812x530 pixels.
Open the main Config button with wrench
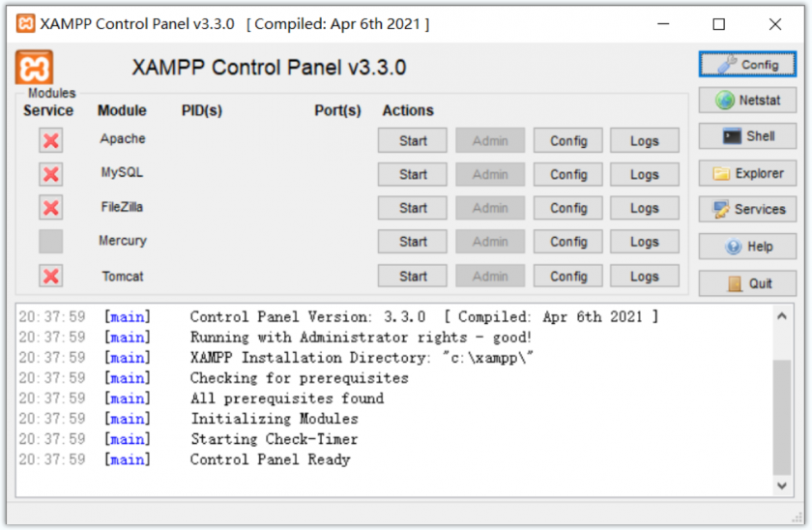pyautogui.click(x=747, y=65)
